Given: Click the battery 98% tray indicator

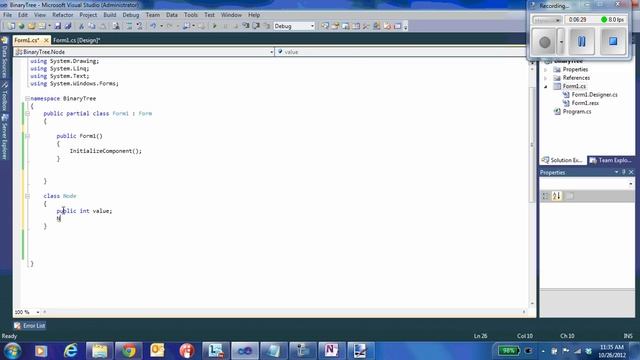Looking at the screenshot, I should pos(509,351).
